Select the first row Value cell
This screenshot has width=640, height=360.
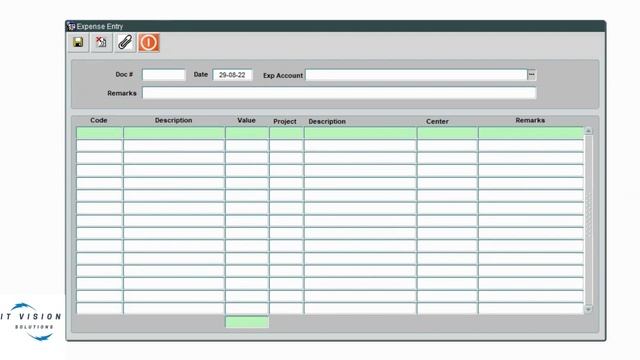tap(247, 133)
